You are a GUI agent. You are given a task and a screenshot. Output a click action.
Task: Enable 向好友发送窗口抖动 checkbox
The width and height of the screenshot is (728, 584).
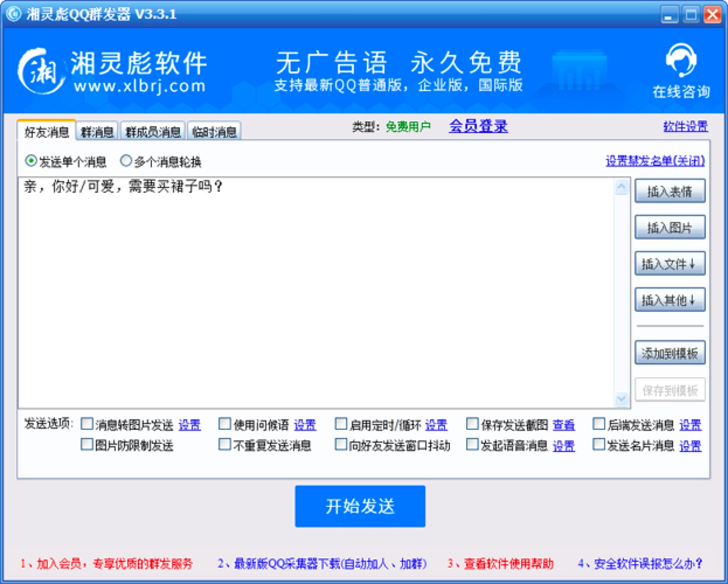[341, 444]
